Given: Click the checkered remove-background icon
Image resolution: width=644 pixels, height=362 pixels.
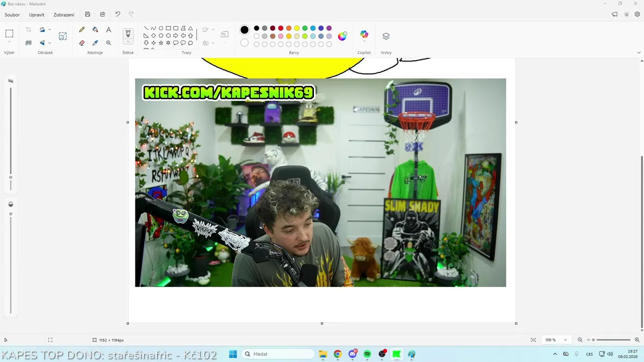Looking at the screenshot, I should 28,43.
